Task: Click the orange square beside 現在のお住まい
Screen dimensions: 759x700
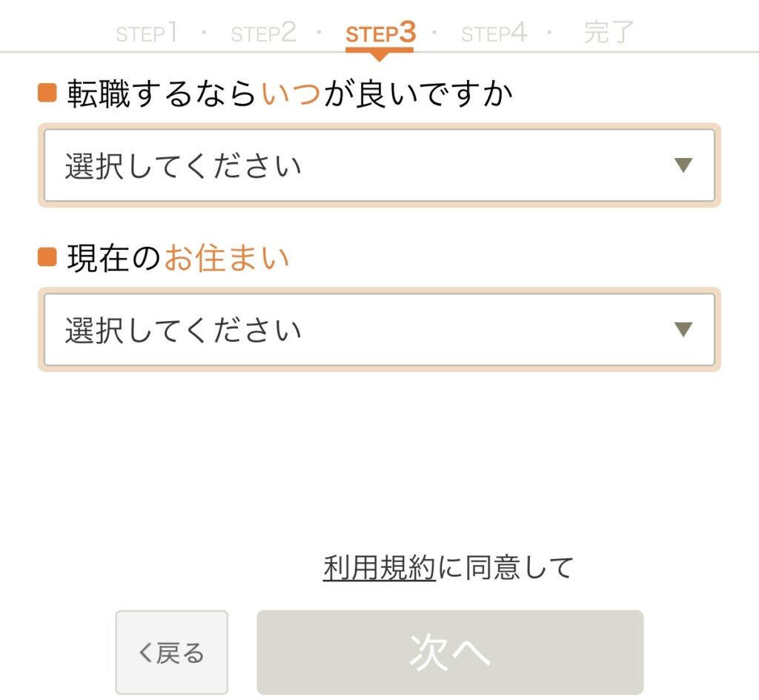Action: 47,257
